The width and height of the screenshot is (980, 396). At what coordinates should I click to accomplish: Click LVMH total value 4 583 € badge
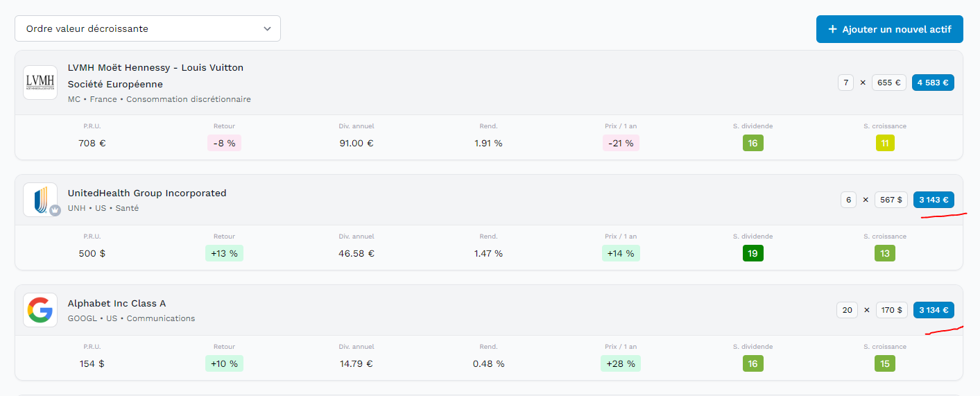tap(934, 83)
